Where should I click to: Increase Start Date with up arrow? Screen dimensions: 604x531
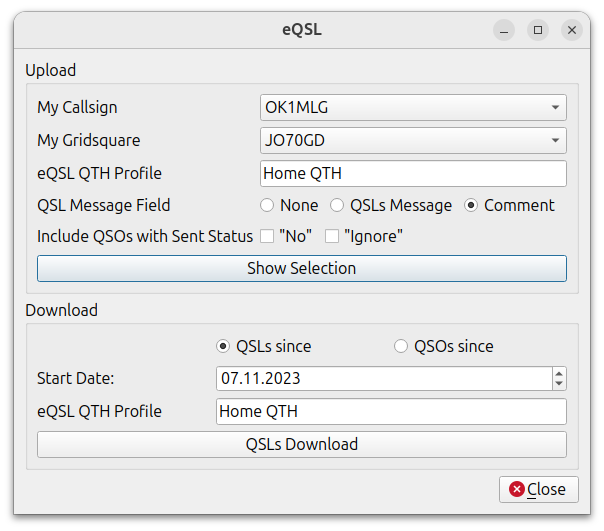pyautogui.click(x=558, y=373)
